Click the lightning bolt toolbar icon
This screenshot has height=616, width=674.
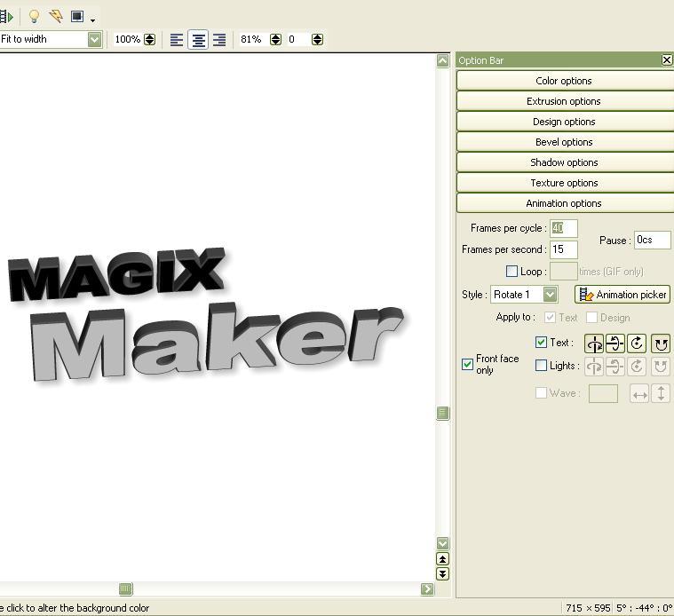pos(56,16)
